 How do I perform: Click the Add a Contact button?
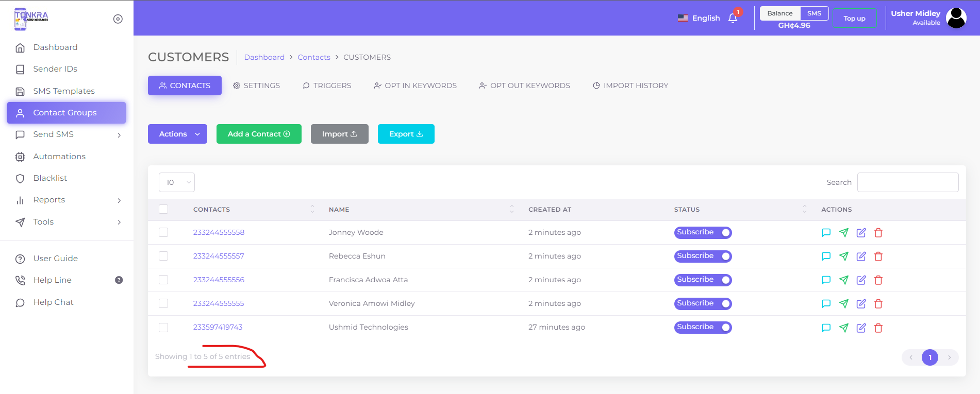coord(259,134)
